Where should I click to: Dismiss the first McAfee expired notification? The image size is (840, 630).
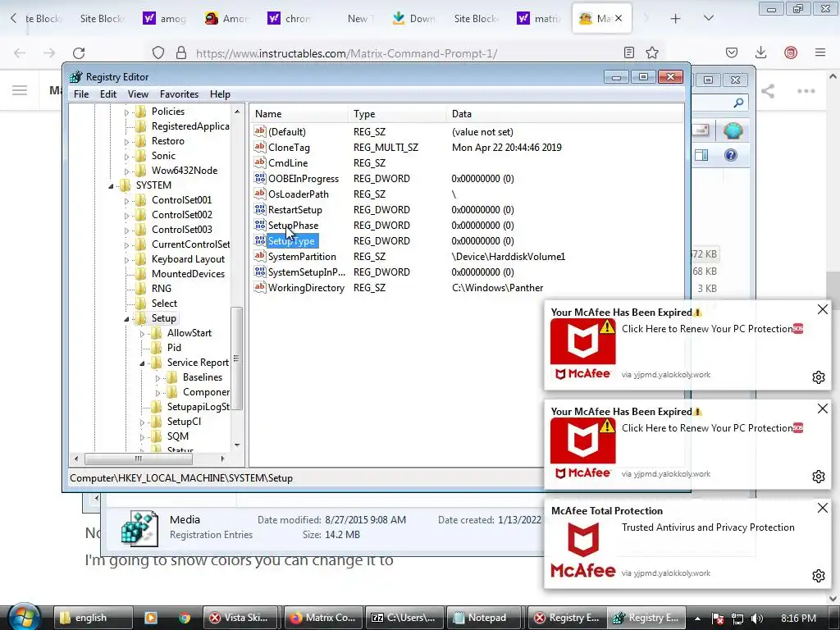click(x=822, y=309)
